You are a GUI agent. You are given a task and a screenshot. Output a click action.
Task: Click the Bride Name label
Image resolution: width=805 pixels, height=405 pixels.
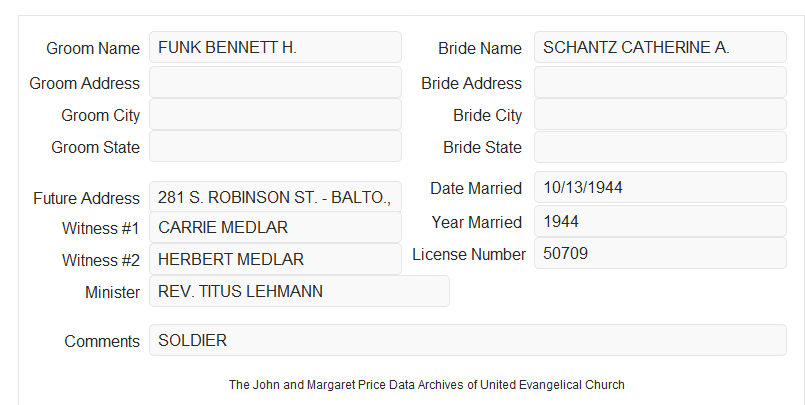[480, 48]
